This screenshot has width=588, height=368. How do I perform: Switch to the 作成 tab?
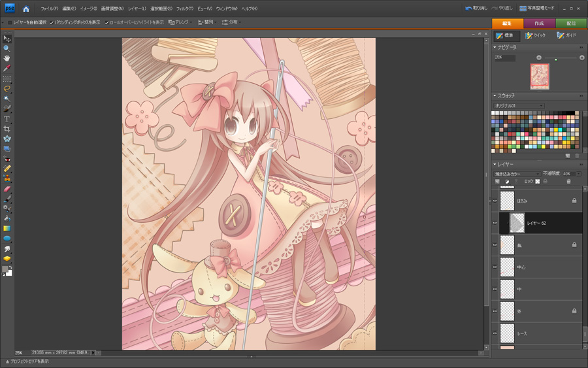pyautogui.click(x=539, y=24)
